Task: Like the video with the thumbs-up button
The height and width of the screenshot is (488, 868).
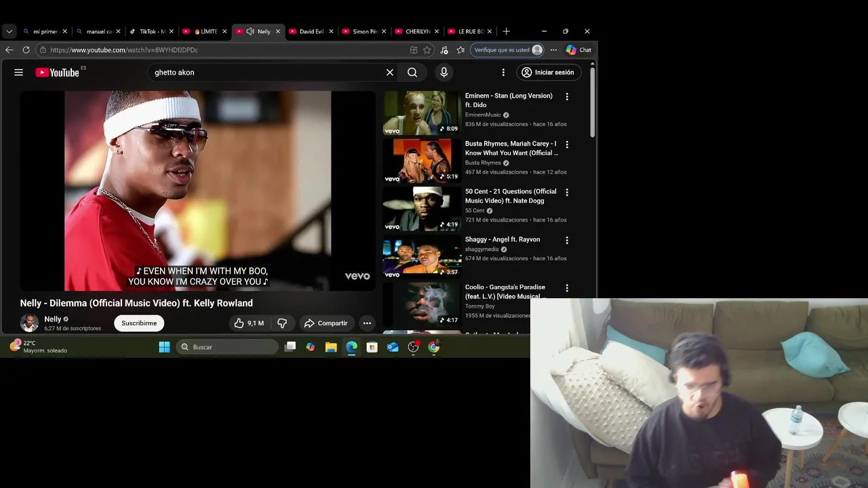Action: (249, 323)
